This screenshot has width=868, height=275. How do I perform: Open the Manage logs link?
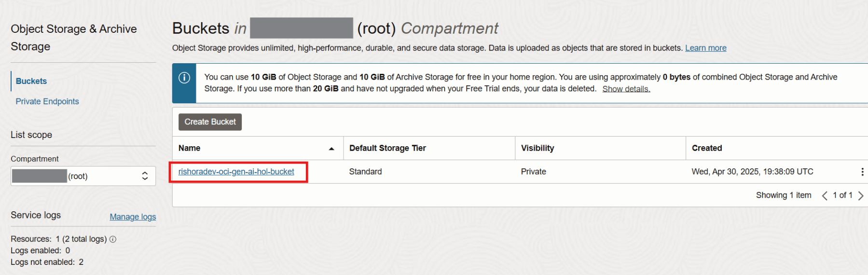[133, 217]
